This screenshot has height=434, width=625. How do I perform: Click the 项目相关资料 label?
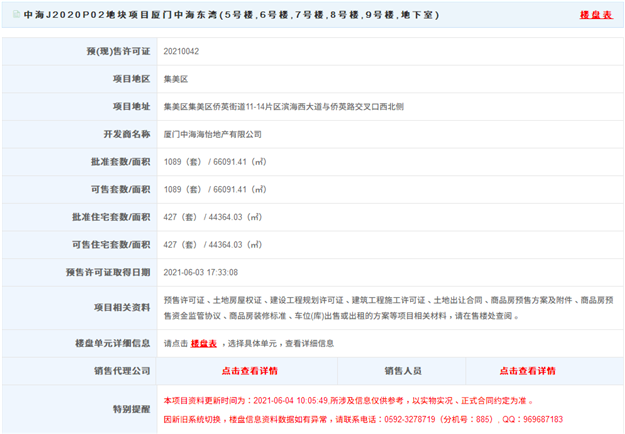(122, 307)
